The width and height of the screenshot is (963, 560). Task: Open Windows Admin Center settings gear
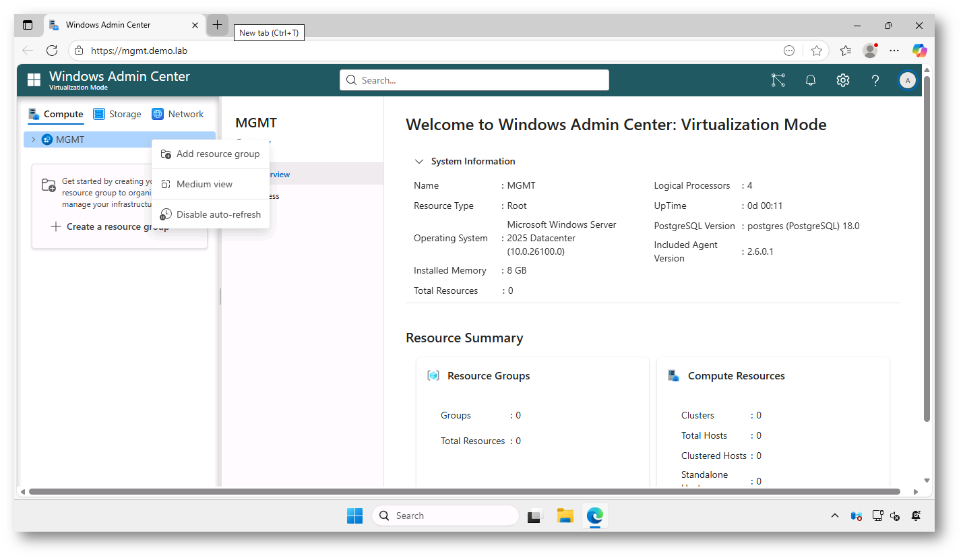pos(842,80)
